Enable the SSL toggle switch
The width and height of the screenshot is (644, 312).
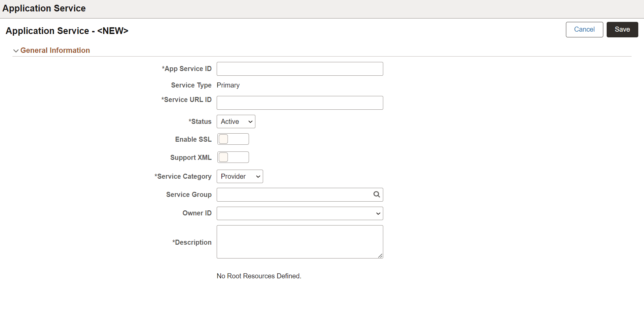(233, 139)
